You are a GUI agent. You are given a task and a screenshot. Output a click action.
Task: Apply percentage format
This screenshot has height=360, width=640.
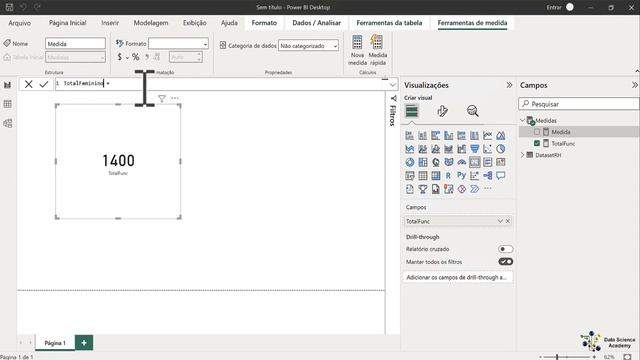click(x=136, y=57)
